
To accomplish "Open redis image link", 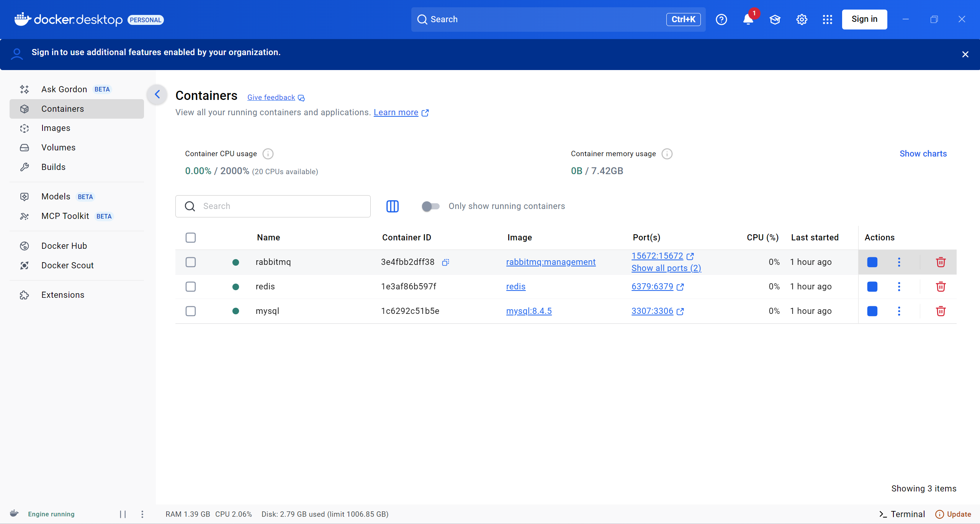I will pyautogui.click(x=515, y=287).
